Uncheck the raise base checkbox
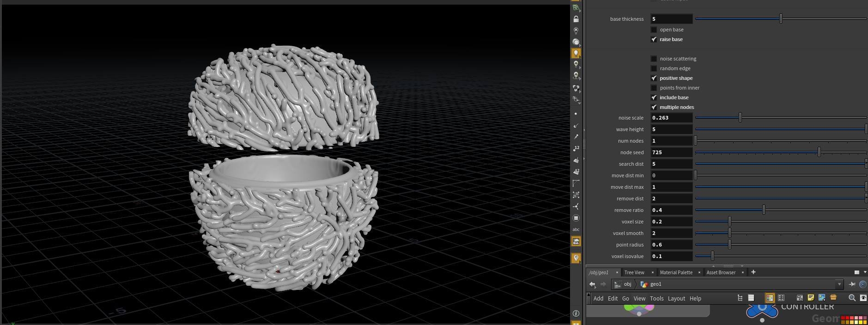 (x=654, y=39)
